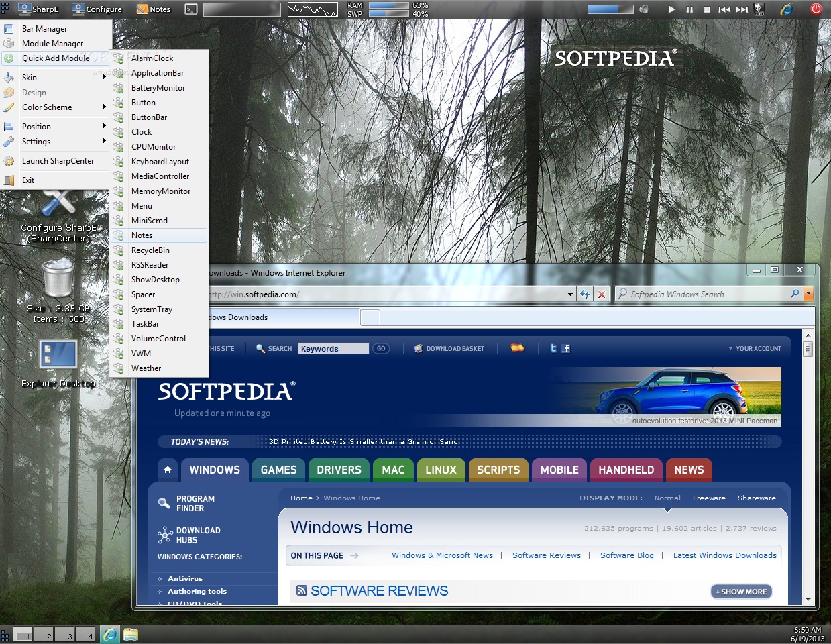The height and width of the screenshot is (644, 831).
Task: Click the BatteryMonitor module icon
Action: [x=119, y=88]
